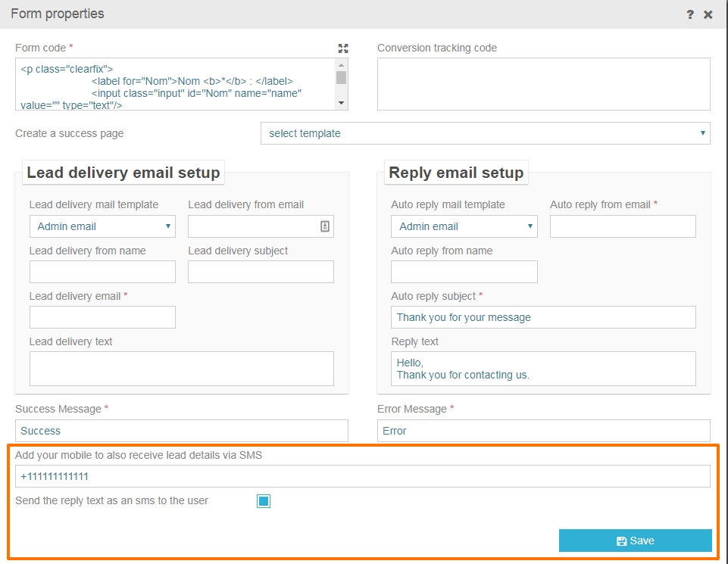728x564 pixels.
Task: Open the select template dropdown
Action: pyautogui.click(x=485, y=133)
